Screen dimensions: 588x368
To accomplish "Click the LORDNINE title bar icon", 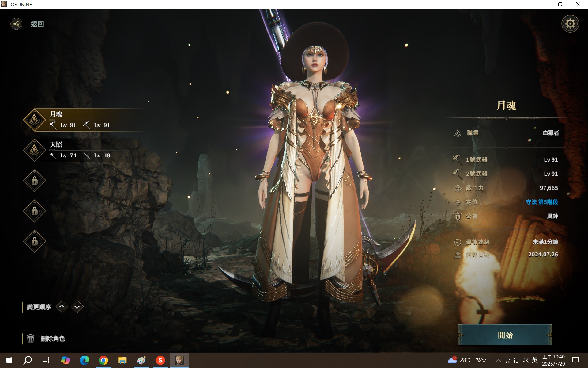I will 4,4.
